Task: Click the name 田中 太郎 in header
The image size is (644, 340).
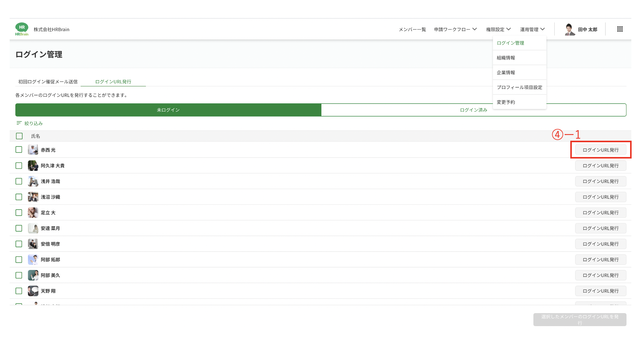Action: [x=588, y=29]
